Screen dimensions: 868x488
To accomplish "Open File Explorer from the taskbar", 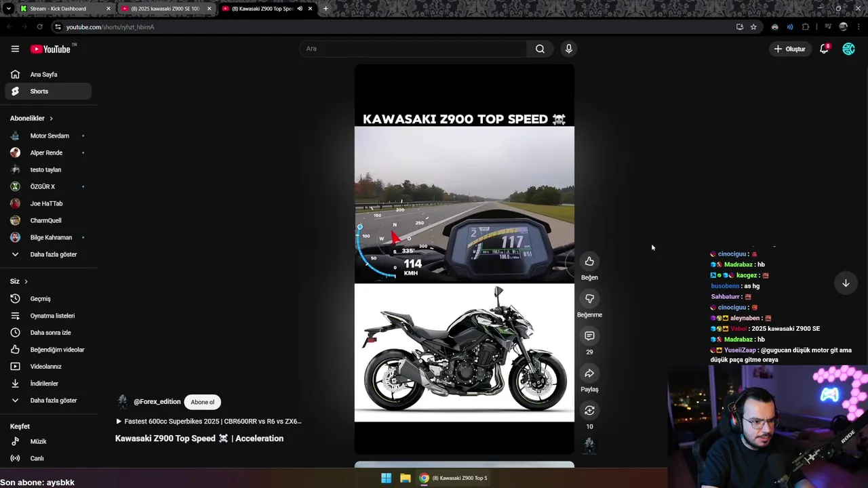I will point(405,478).
